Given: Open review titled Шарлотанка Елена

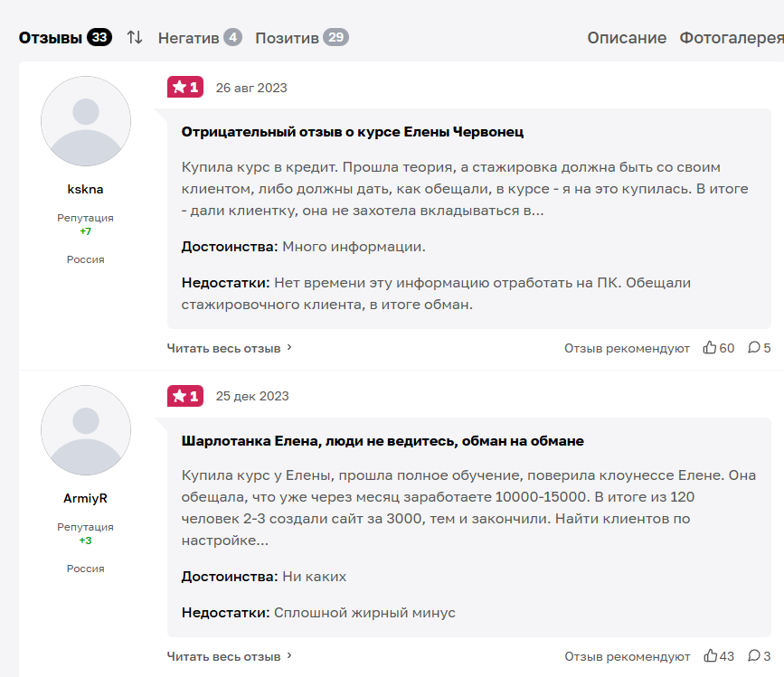Looking at the screenshot, I should tap(383, 441).
